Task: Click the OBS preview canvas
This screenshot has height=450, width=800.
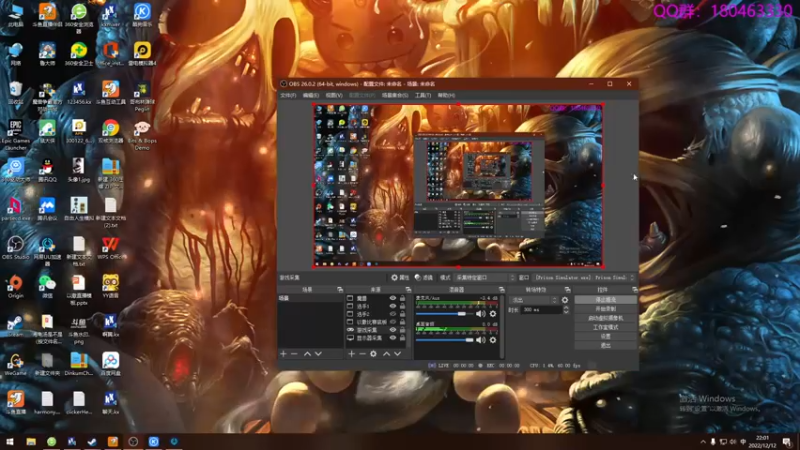Action: [458, 186]
